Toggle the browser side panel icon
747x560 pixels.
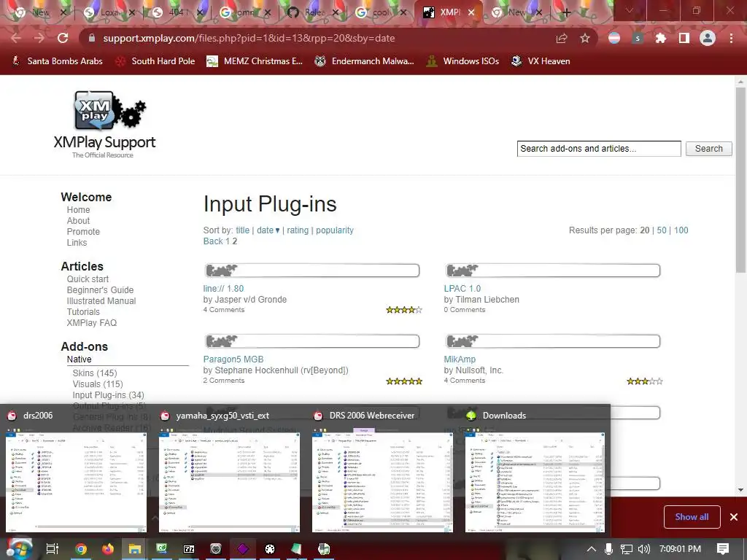click(x=684, y=38)
